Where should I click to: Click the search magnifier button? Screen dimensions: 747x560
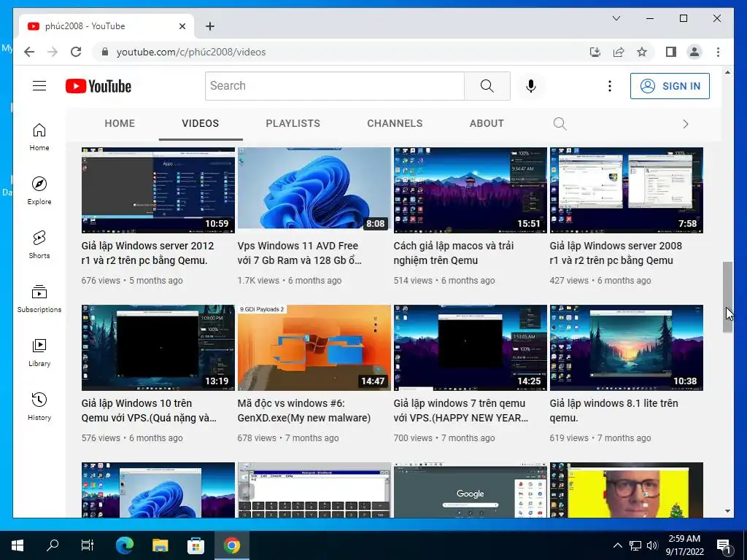[x=487, y=86]
